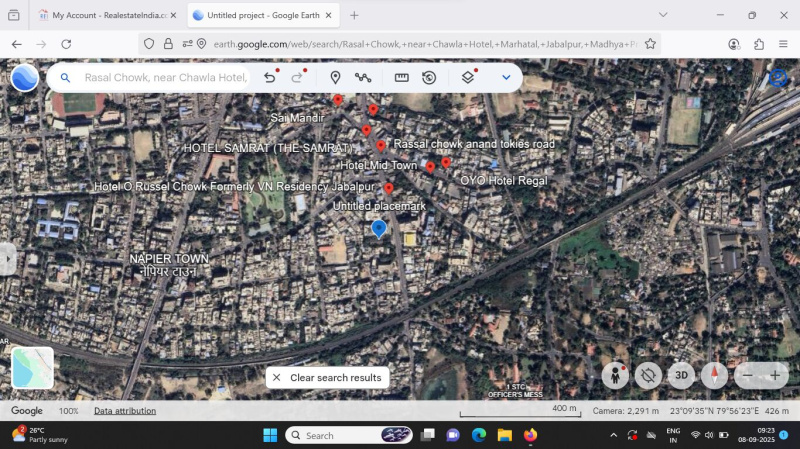Image resolution: width=800 pixels, height=449 pixels.
Task: Open the Google account avatar
Action: coord(778,78)
